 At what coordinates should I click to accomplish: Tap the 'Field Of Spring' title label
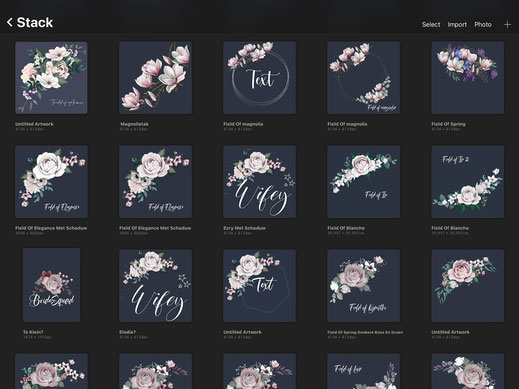point(448,124)
